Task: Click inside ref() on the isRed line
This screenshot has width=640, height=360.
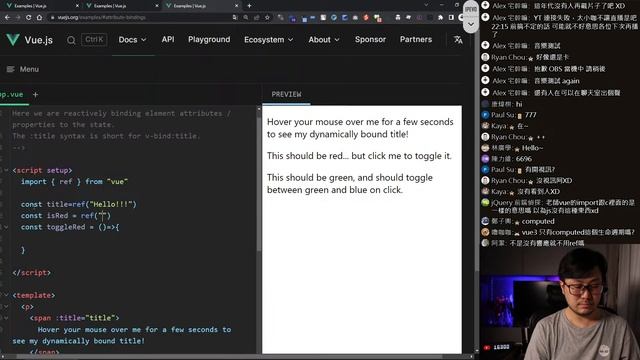Action: coord(102,216)
